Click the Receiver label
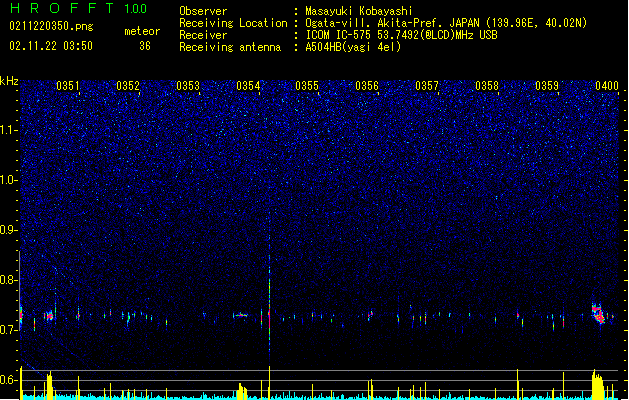Viewport: 629px width, 400px height. 203,35
